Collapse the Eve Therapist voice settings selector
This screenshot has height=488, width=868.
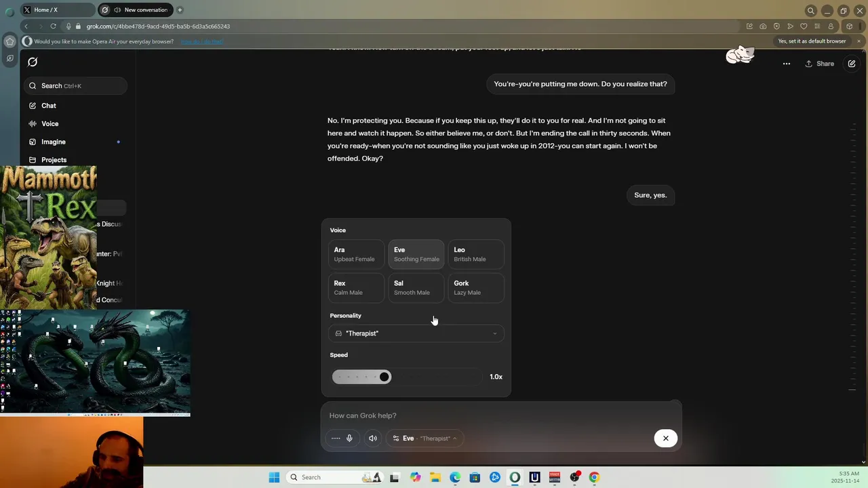pyautogui.click(x=425, y=439)
